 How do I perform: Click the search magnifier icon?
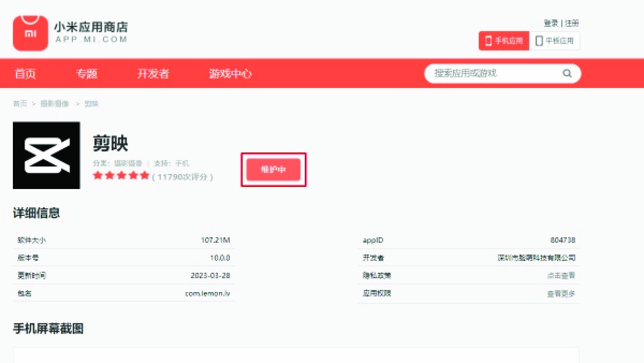[567, 74]
